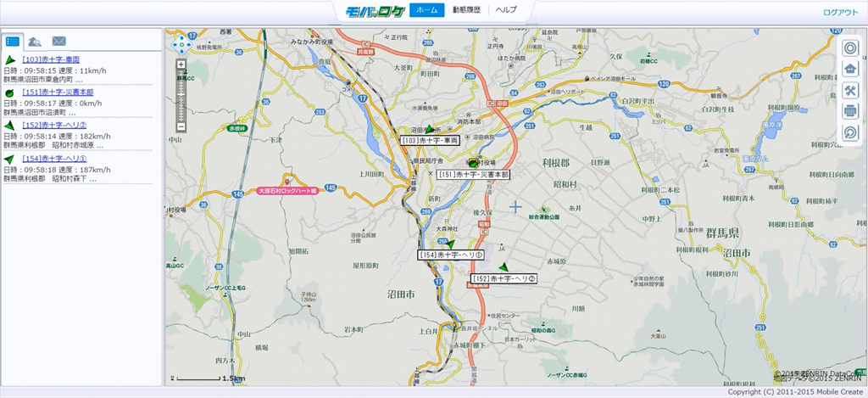Screen dimensions: 868x398
Task: Click the [151] headquarters marker on map
Action: pos(473,163)
